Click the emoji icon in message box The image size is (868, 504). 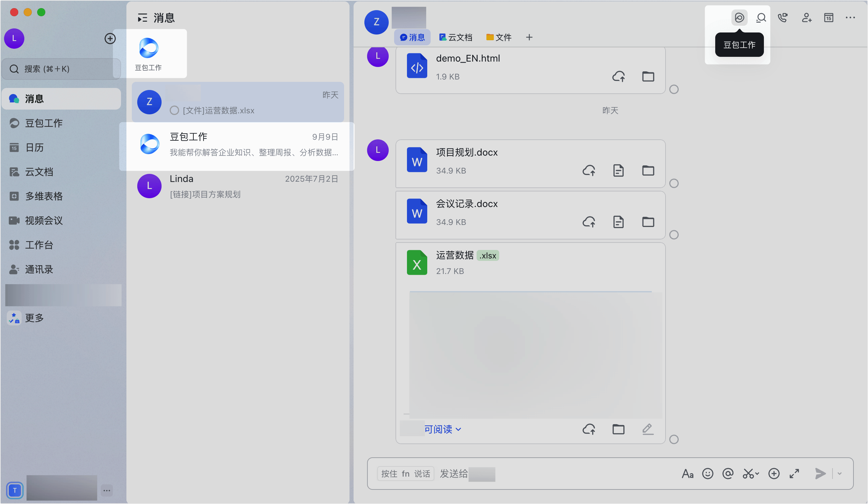pyautogui.click(x=707, y=474)
